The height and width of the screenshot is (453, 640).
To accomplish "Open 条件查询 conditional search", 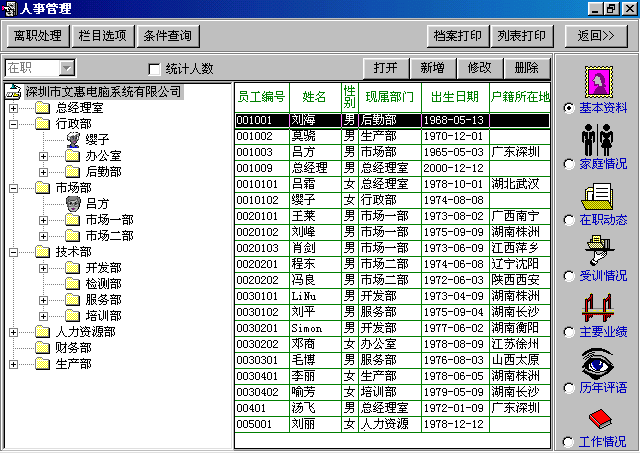I will (x=168, y=36).
